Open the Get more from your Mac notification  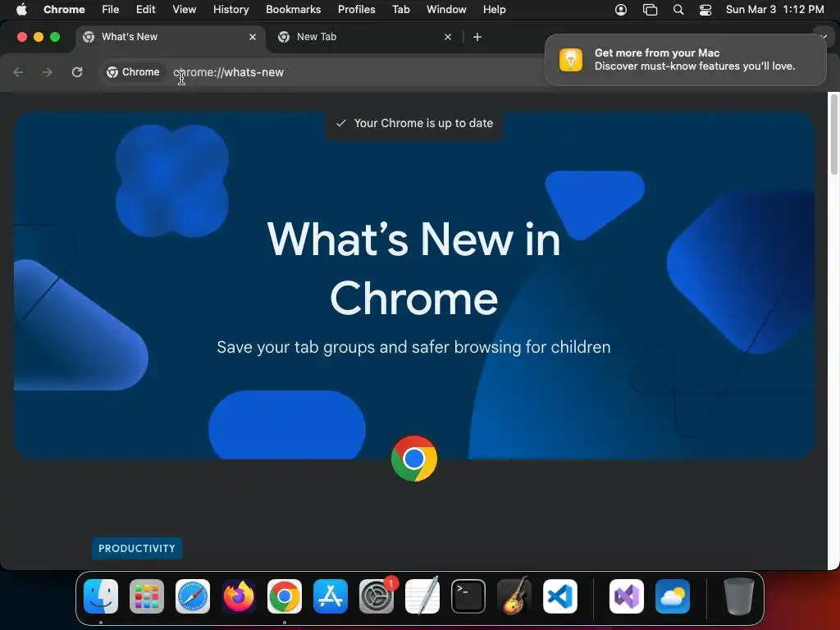685,59
